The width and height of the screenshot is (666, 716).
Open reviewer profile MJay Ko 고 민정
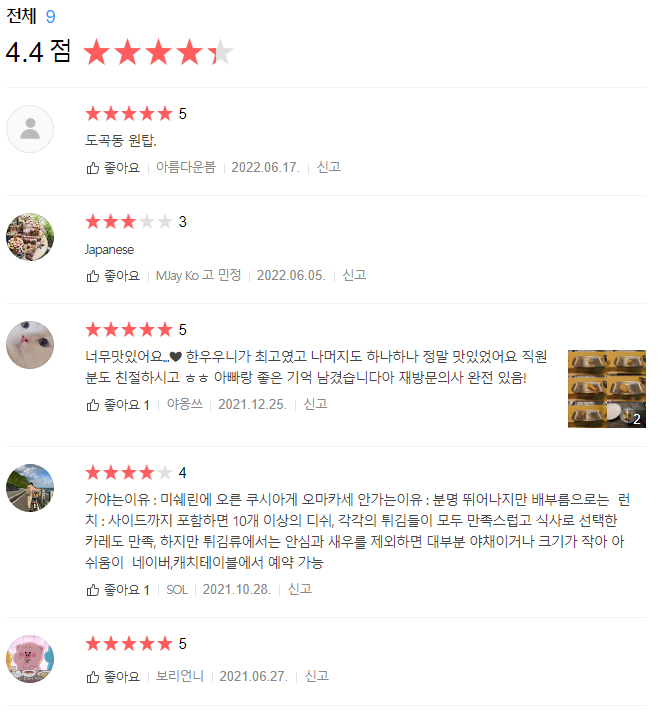click(199, 275)
